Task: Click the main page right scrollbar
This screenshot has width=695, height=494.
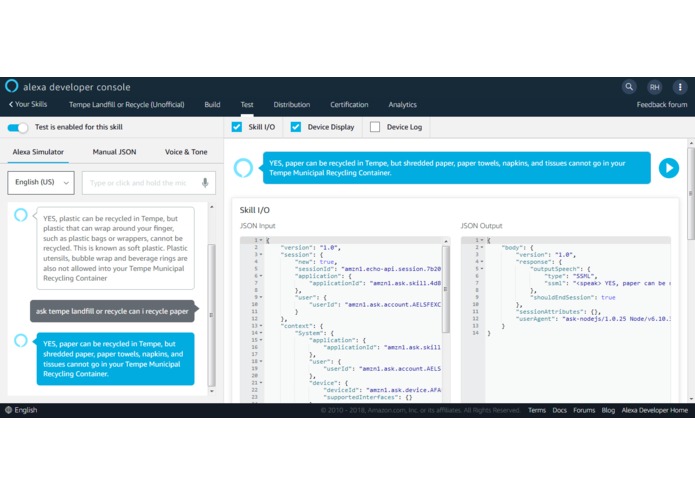Action: pyautogui.click(x=691, y=194)
